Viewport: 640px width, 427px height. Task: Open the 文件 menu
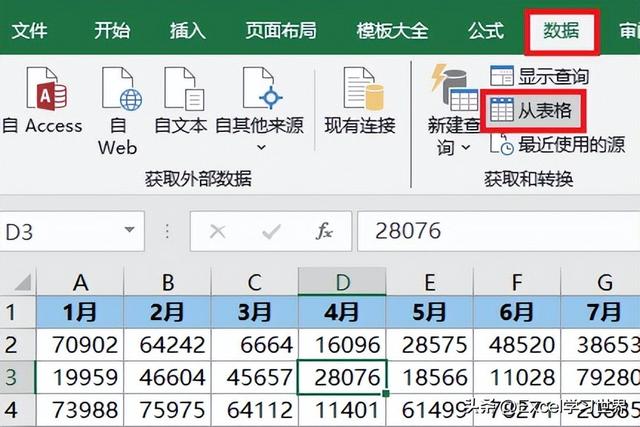30,31
